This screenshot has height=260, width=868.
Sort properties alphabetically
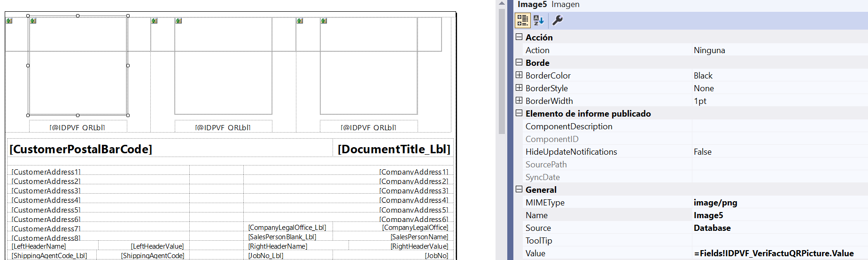(539, 20)
